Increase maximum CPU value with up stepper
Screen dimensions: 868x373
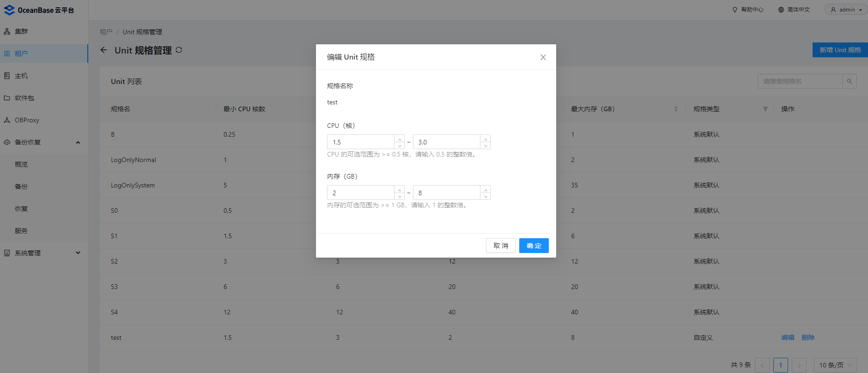pyautogui.click(x=486, y=138)
